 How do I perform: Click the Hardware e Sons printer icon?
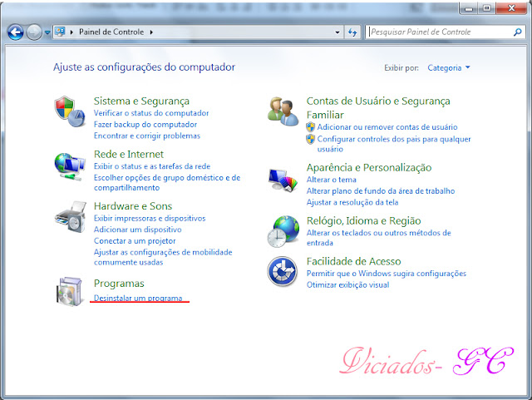[x=71, y=217]
